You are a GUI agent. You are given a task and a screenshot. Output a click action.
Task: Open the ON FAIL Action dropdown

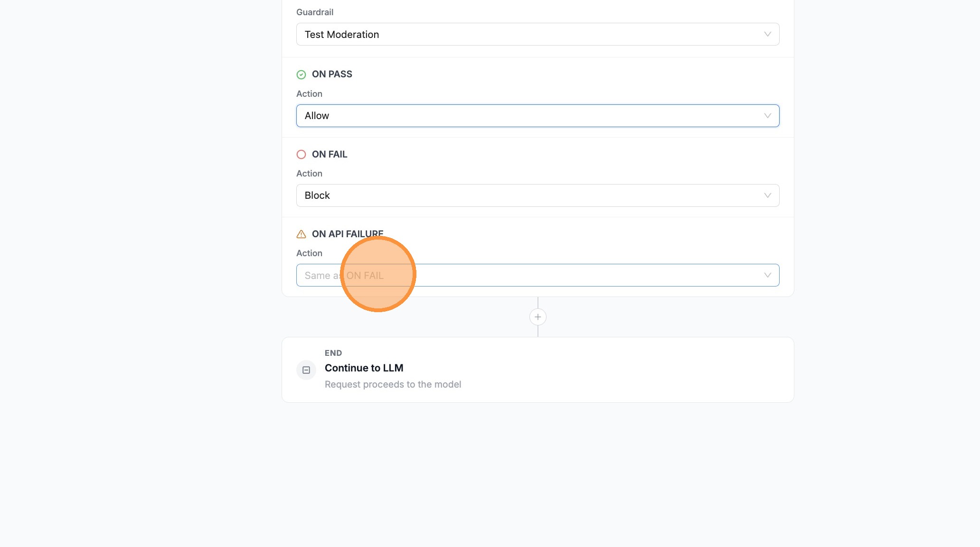click(537, 195)
